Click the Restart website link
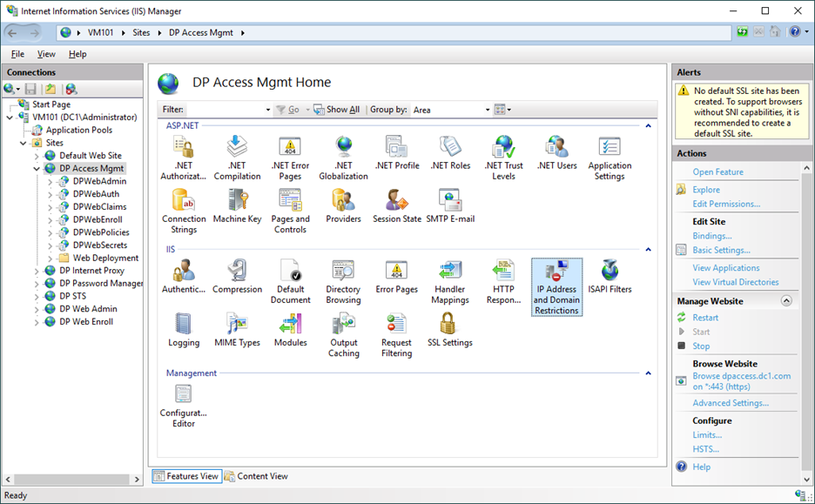This screenshot has width=815, height=504. (x=705, y=318)
